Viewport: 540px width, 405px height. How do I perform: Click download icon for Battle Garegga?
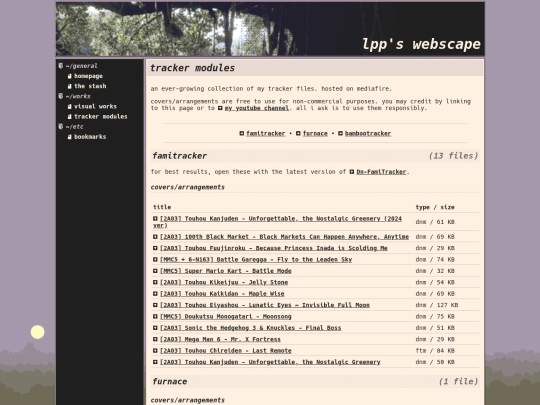click(155, 259)
